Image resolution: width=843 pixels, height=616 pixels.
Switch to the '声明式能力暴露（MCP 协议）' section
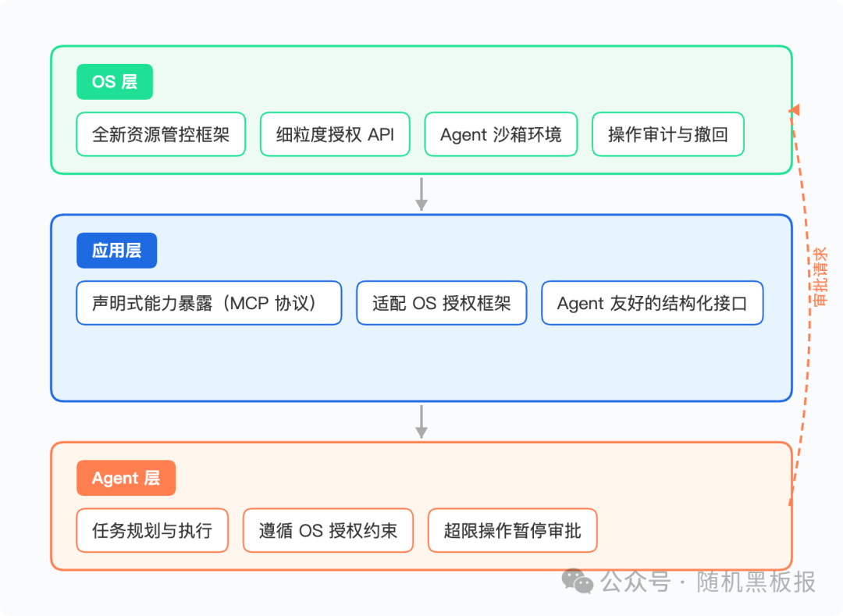208,303
